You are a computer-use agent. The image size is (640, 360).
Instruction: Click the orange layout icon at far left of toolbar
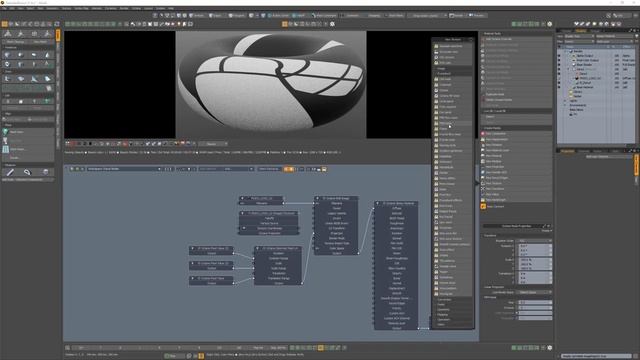click(4, 24)
